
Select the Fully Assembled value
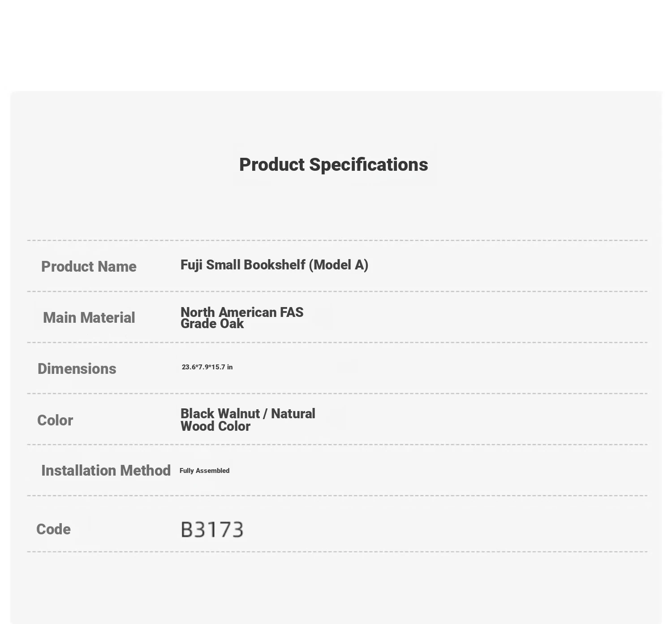coord(204,471)
